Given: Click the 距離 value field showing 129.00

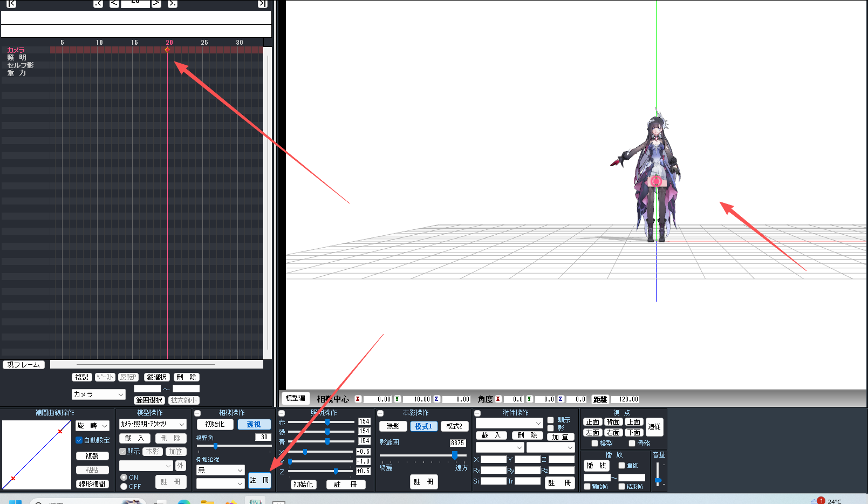Looking at the screenshot, I should tap(624, 399).
